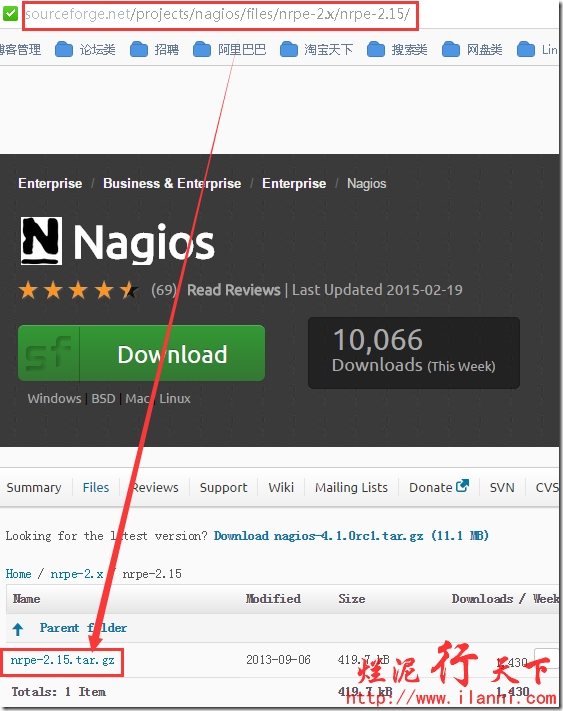Click the sf logo on Download button
The height and width of the screenshot is (711, 563).
click(49, 353)
